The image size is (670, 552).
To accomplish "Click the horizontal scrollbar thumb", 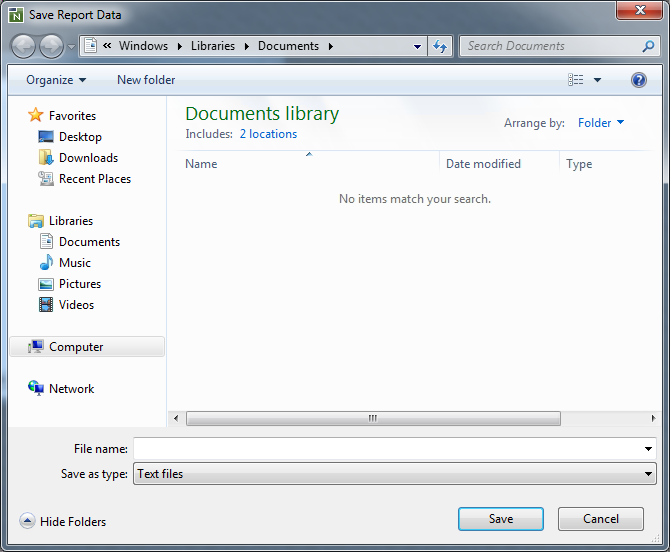I will pos(372,418).
